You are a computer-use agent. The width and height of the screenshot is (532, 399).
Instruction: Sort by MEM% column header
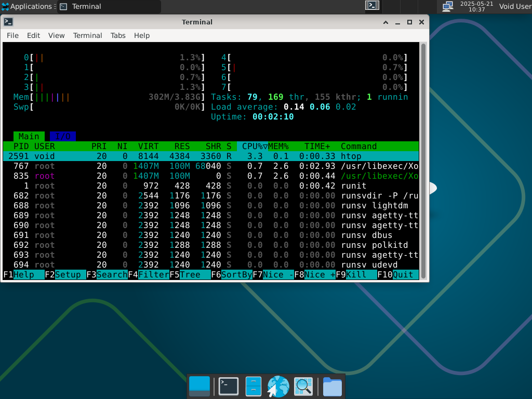click(278, 146)
